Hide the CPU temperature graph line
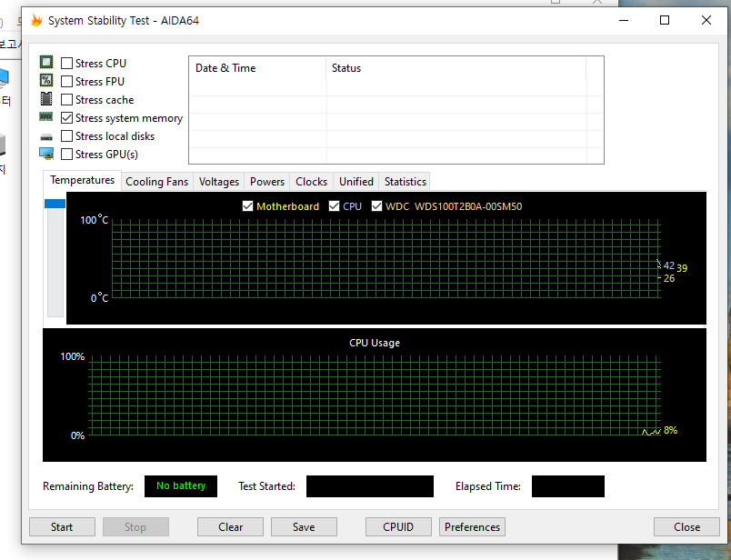Image resolution: width=731 pixels, height=560 pixels. [334, 206]
